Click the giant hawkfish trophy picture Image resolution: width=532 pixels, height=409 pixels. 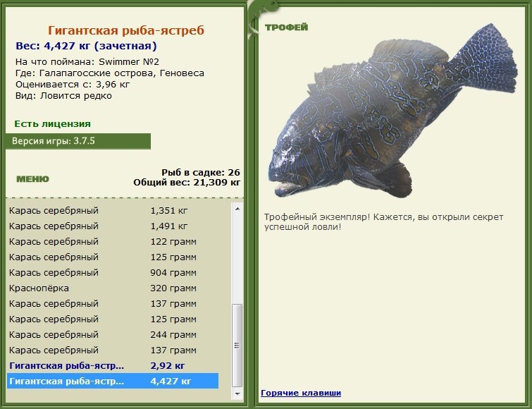click(x=392, y=111)
